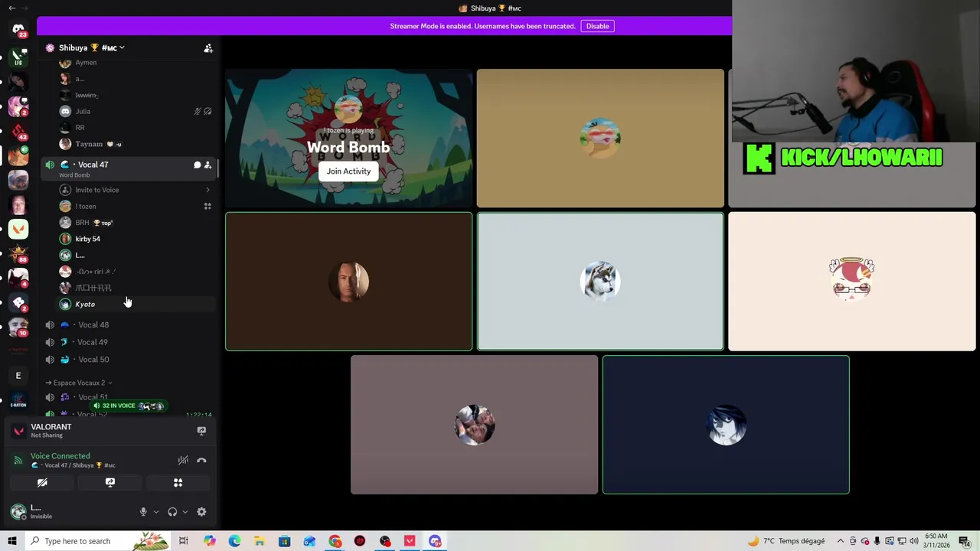
Task: Mute microphone in user panel
Action: coord(143,512)
